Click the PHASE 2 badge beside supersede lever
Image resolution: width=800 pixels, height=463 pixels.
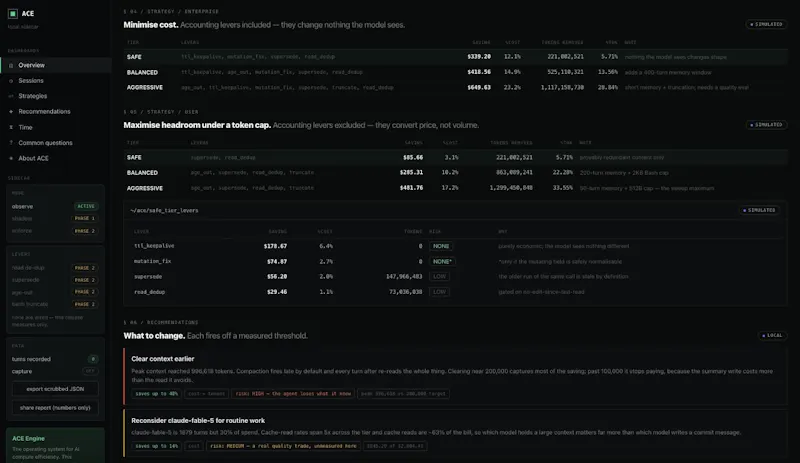(x=85, y=280)
